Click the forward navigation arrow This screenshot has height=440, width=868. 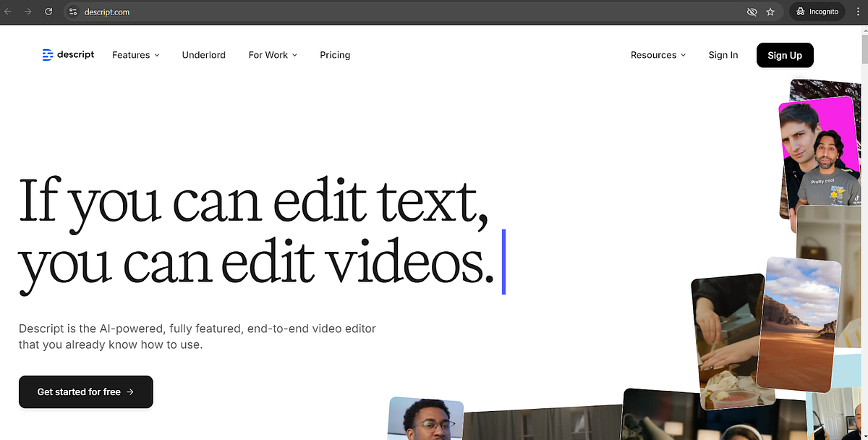point(27,12)
